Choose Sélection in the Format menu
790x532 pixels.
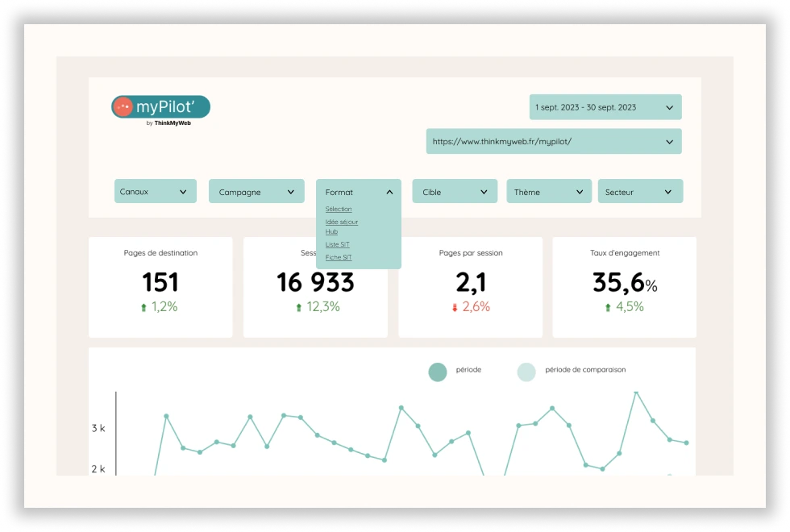click(x=339, y=210)
